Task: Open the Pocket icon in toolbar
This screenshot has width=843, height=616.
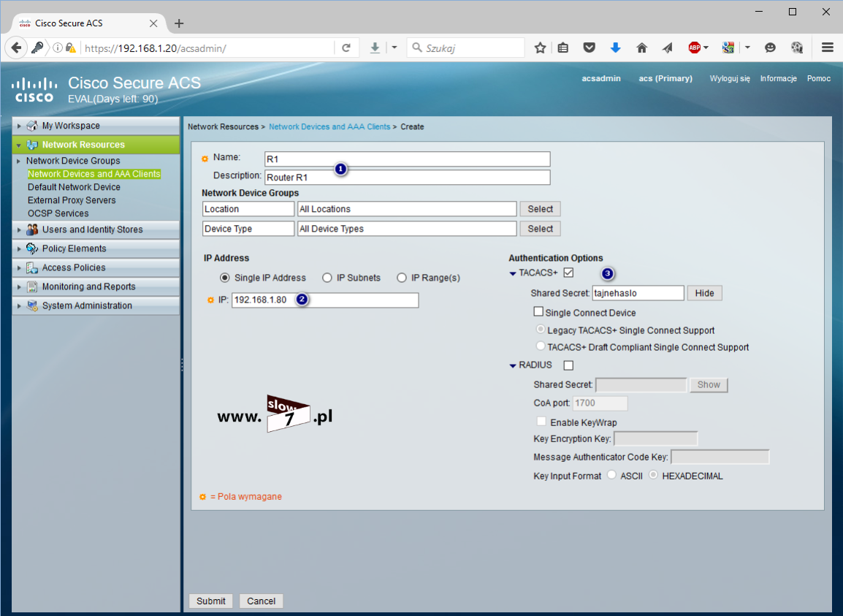Action: tap(590, 48)
